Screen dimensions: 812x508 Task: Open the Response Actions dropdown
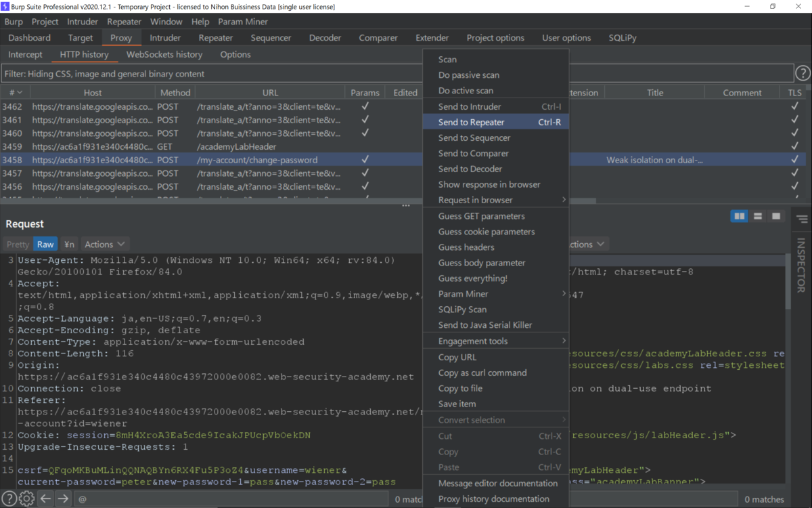click(x=587, y=244)
